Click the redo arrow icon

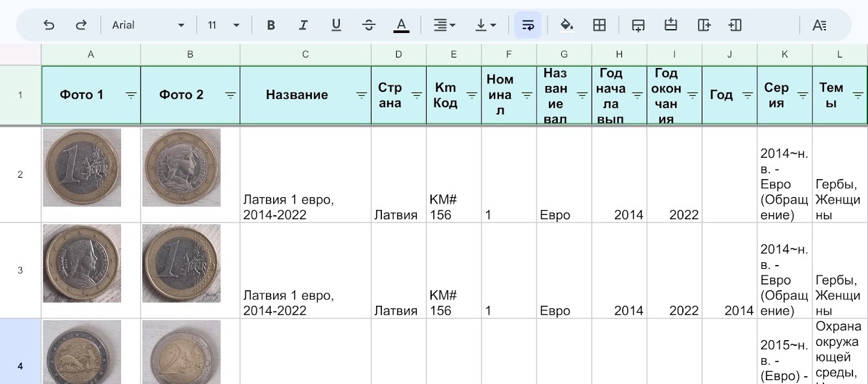81,25
